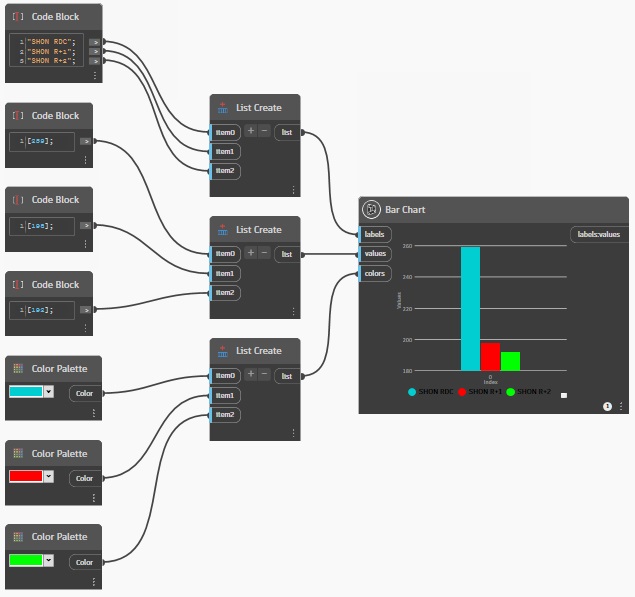Click the info badge on Bar Chart node

[607, 406]
